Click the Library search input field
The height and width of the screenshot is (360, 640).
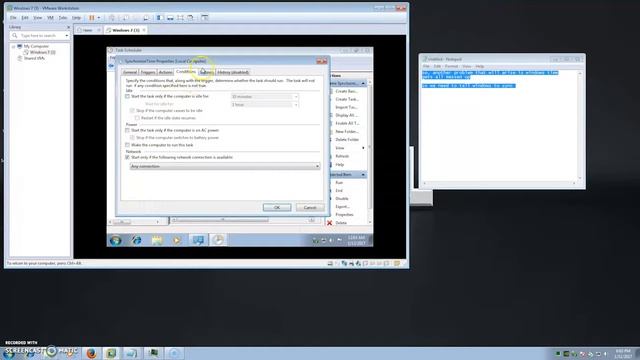(39, 36)
